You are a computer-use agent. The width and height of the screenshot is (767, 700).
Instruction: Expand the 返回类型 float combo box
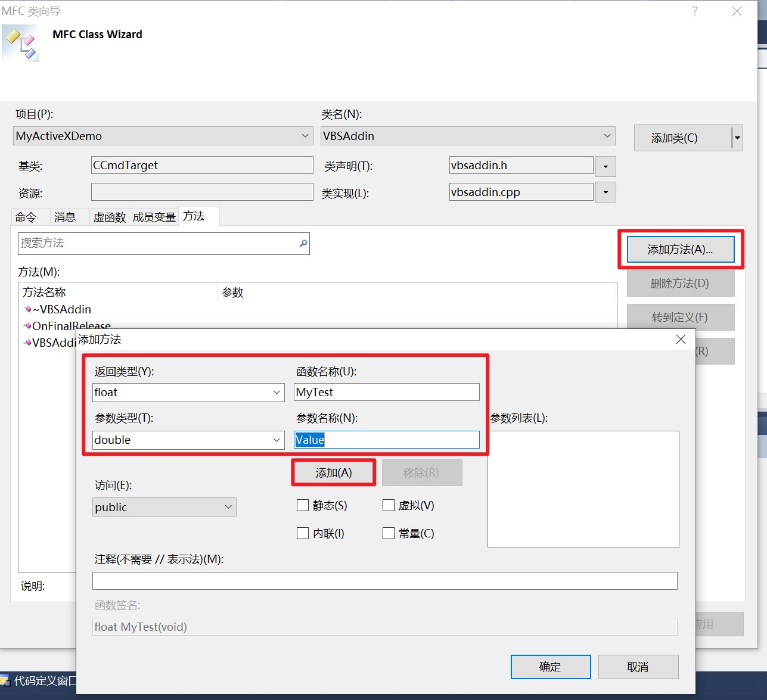277,393
